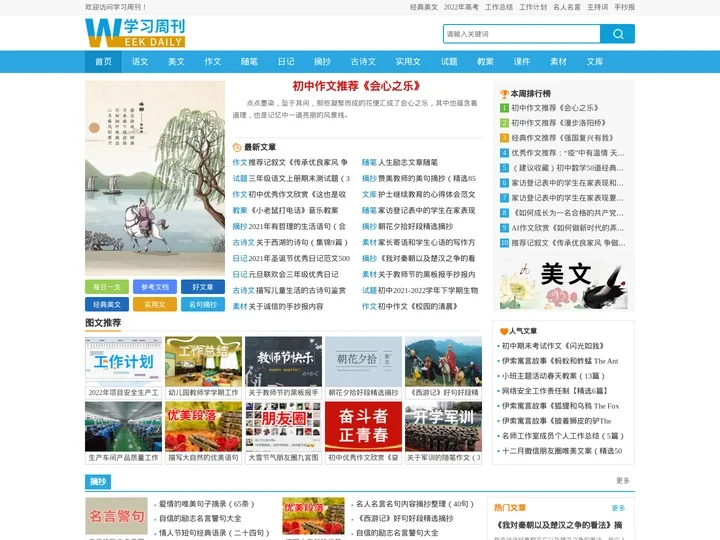Screen dimensions: 720x540
Task: Click the 经典美文 button under the painting
Action: coord(107,304)
